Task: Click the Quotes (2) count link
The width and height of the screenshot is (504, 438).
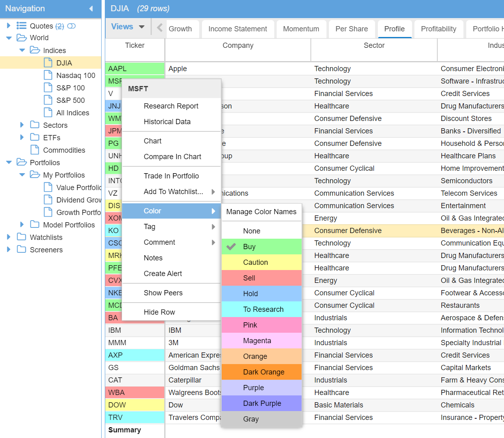Action: [59, 26]
